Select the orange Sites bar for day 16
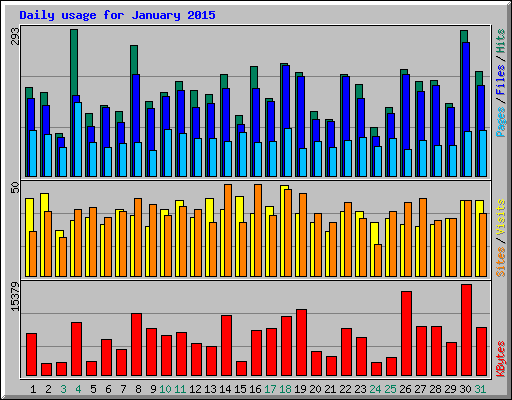Screen dimensions: 512x400 tap(258, 230)
